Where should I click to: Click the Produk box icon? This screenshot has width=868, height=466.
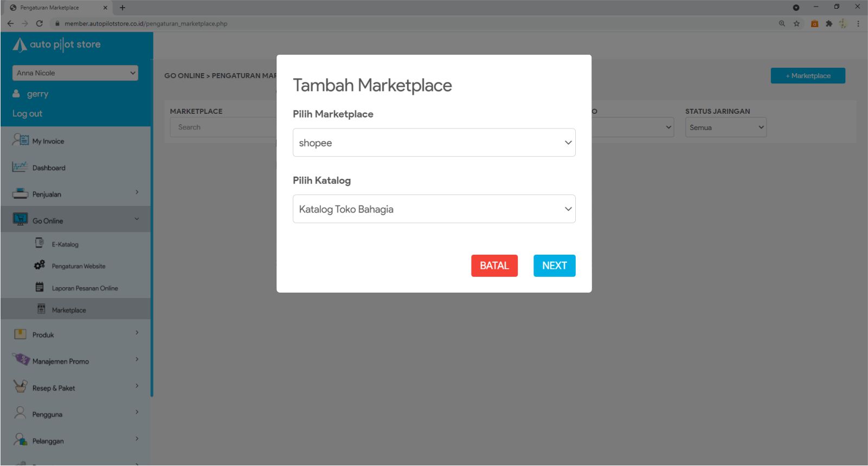tap(20, 334)
